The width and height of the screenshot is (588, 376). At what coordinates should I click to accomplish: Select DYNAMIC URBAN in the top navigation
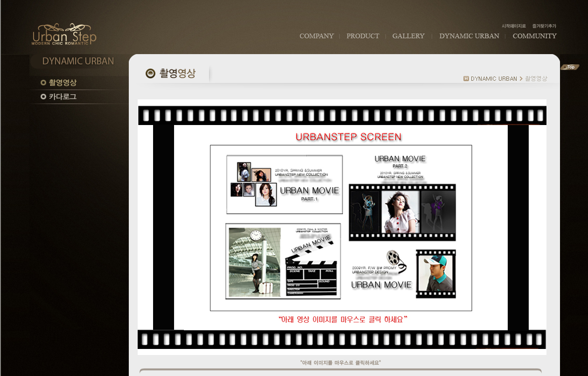(x=469, y=36)
